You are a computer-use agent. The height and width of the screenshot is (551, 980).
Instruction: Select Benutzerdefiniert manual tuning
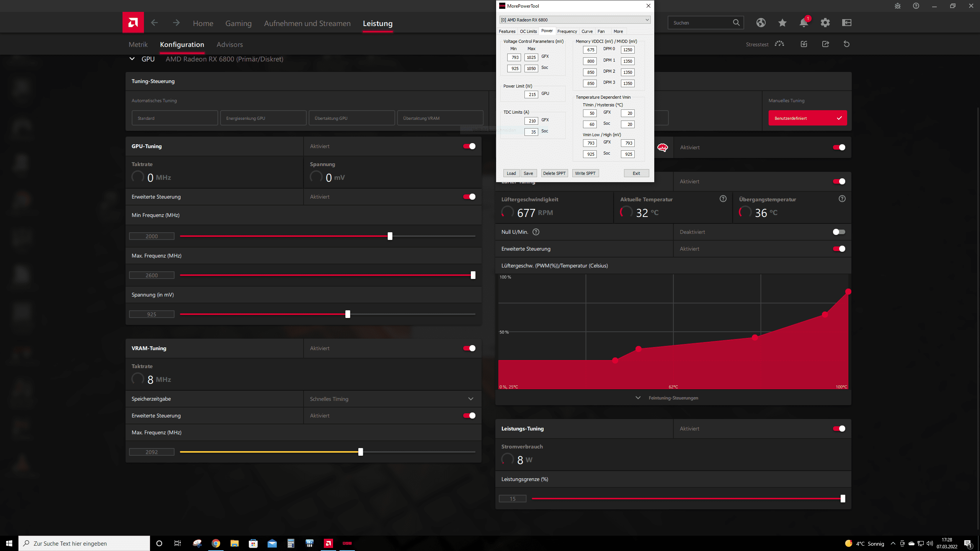[x=808, y=118]
